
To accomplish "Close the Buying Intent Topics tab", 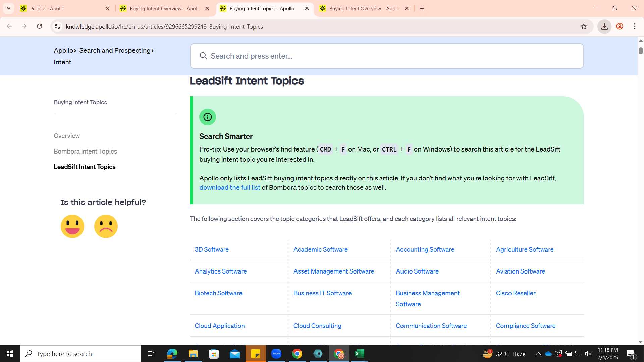I will pyautogui.click(x=307, y=8).
